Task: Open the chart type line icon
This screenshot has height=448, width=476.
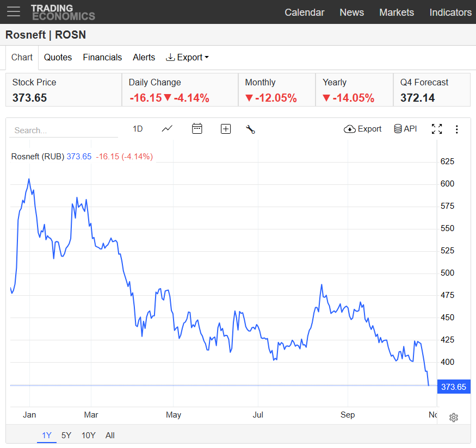Action: pos(167,129)
